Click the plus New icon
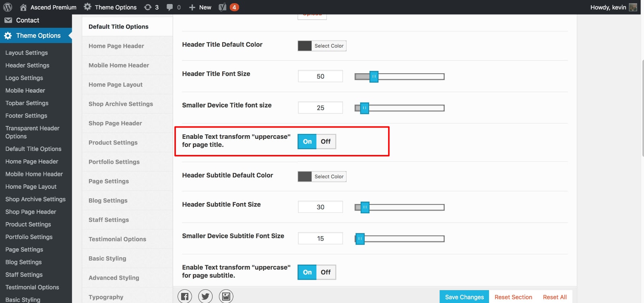This screenshot has height=303, width=644. tap(192, 7)
